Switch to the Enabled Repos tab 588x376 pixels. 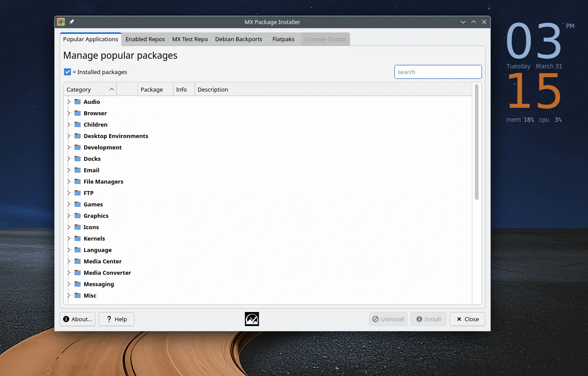[x=145, y=39]
